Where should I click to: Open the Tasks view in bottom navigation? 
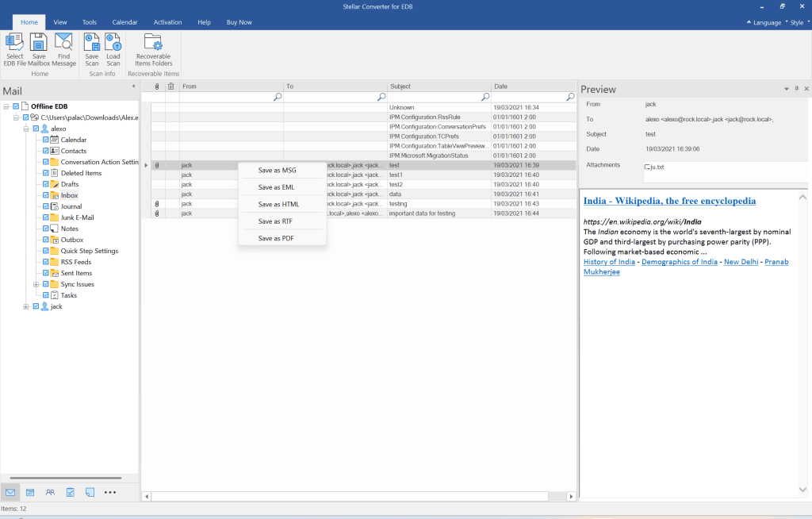pos(71,492)
